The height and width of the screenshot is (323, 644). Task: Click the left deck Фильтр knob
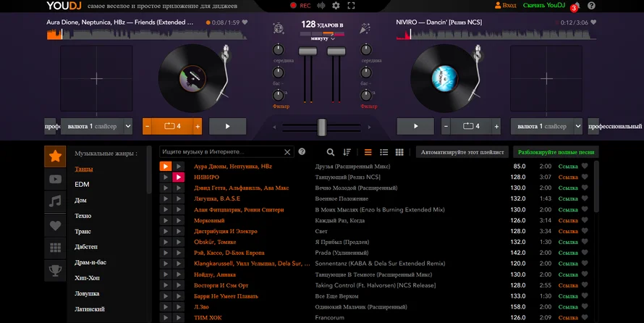pyautogui.click(x=278, y=96)
